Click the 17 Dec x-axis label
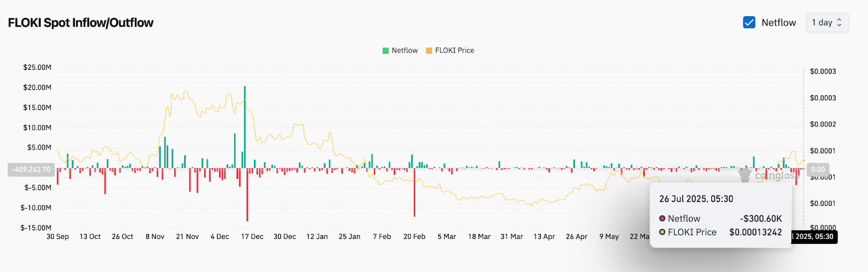The image size is (868, 272). coord(252,237)
